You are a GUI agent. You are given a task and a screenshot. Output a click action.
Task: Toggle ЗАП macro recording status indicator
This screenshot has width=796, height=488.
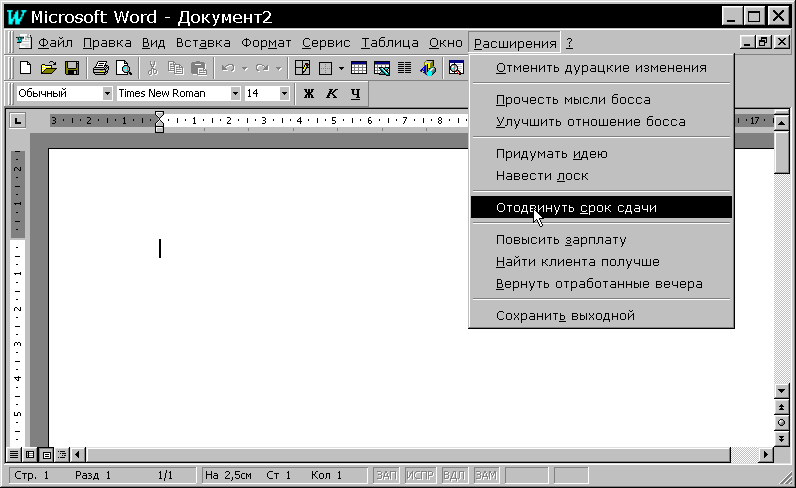tap(386, 475)
